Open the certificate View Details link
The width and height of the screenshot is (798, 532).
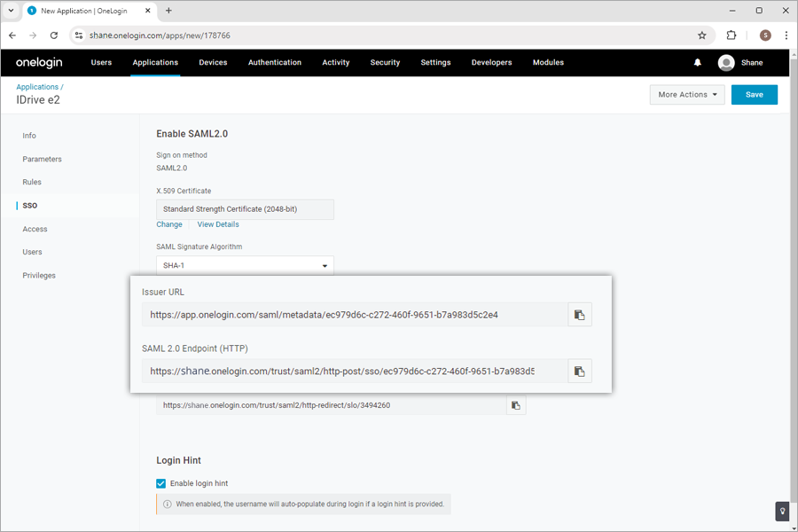[218, 224]
